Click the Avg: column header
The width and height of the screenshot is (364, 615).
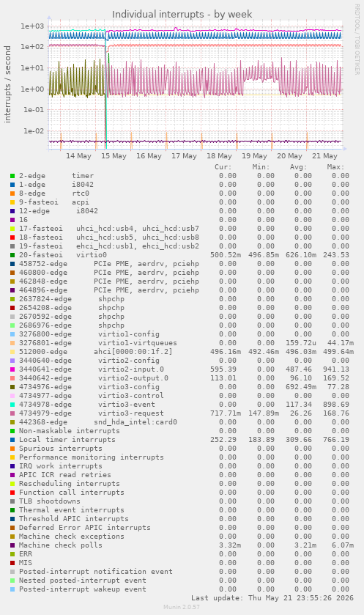coord(299,167)
